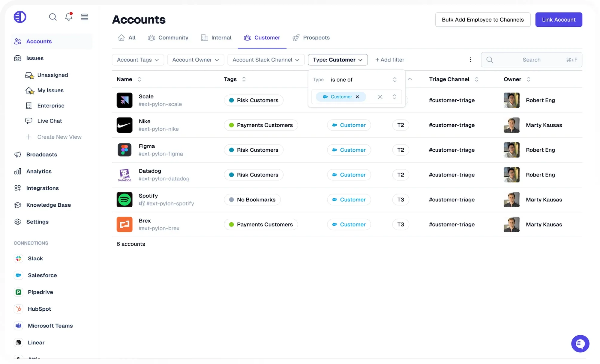Collapse sidebar with the lines icon
The image size is (600, 364).
coord(85,17)
